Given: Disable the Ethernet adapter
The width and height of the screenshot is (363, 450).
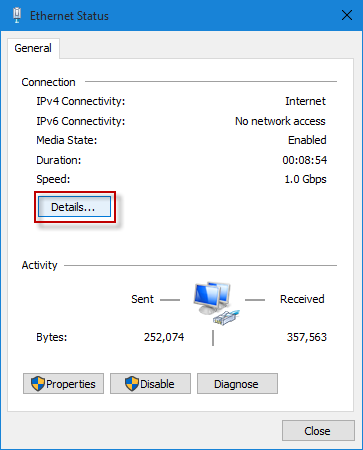Looking at the screenshot, I should pyautogui.click(x=150, y=384).
